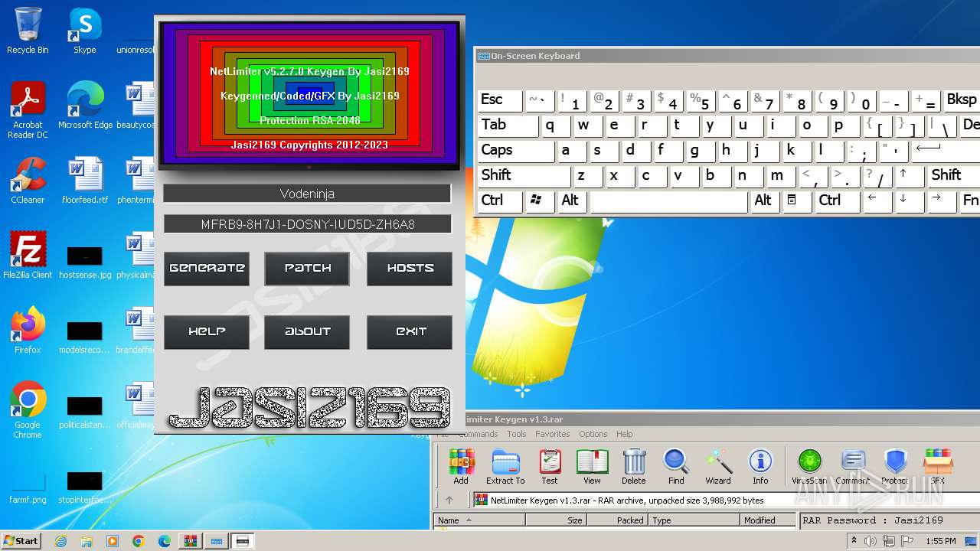Open Skype desktop shortcut
The width and height of the screenshot is (980, 551).
[x=84, y=31]
